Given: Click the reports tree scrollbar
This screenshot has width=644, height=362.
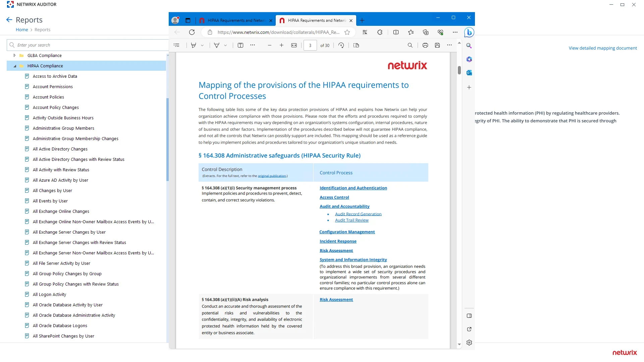Looking at the screenshot, I should (x=167, y=139).
